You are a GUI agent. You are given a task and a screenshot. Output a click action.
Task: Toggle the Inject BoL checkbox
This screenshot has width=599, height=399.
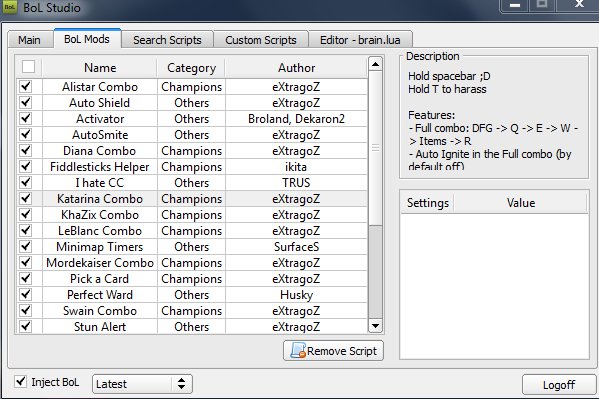[20, 381]
